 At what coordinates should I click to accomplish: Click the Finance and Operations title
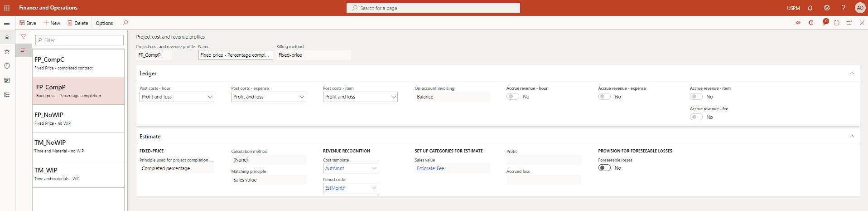point(48,8)
